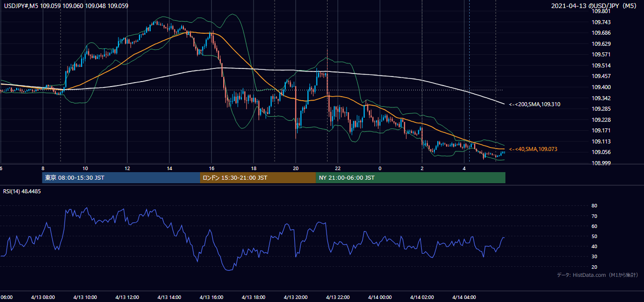This screenshot has height=302, width=644.
Task: Click the 109.113 price axis label
Action: coord(601,141)
